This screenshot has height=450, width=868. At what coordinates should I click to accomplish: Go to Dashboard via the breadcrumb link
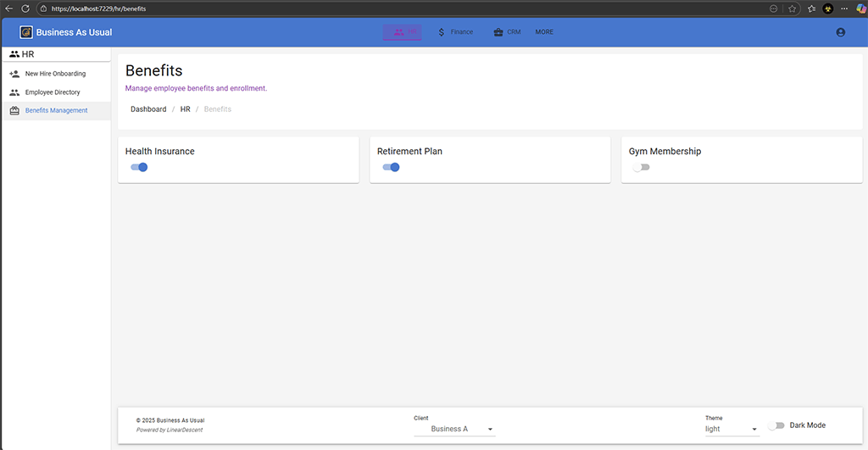pyautogui.click(x=148, y=109)
